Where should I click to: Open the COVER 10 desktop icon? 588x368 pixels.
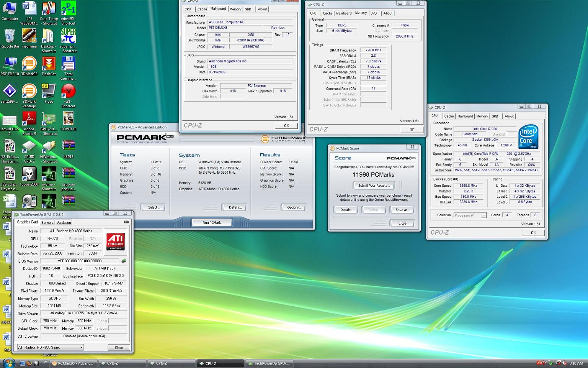(x=69, y=121)
